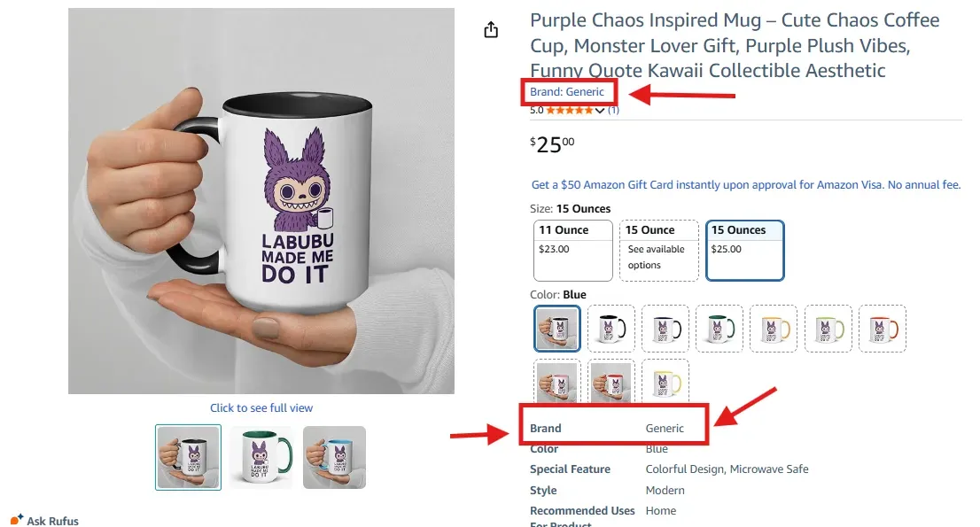Select the currently highlighted Blue color option
This screenshot has width=980, height=527.
556,328
